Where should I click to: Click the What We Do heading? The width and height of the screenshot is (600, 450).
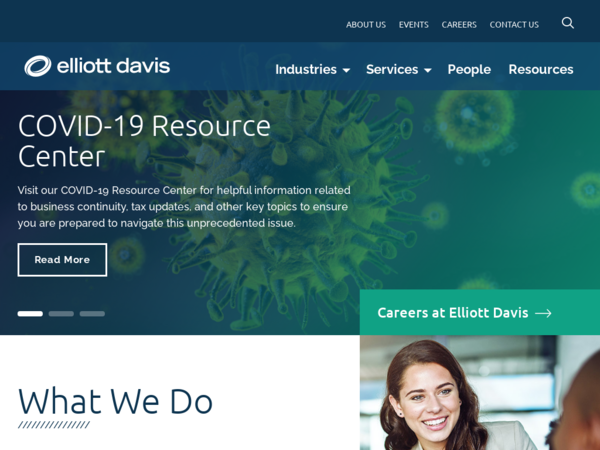click(x=115, y=401)
